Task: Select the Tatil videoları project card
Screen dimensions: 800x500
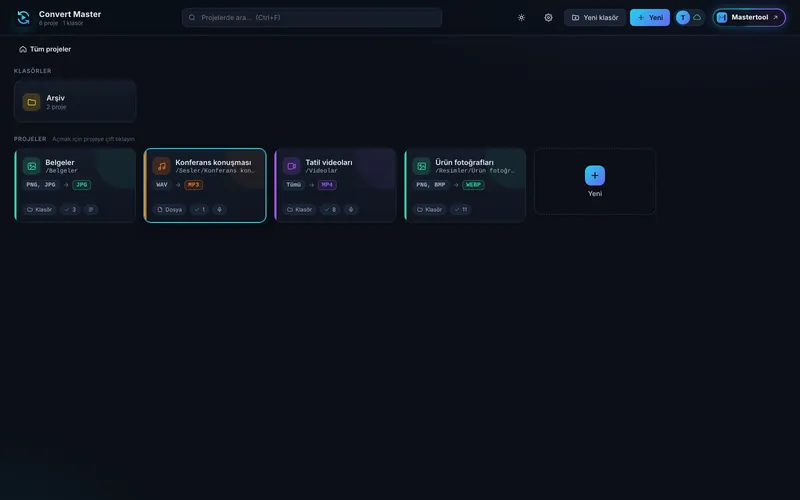Action: click(x=335, y=185)
